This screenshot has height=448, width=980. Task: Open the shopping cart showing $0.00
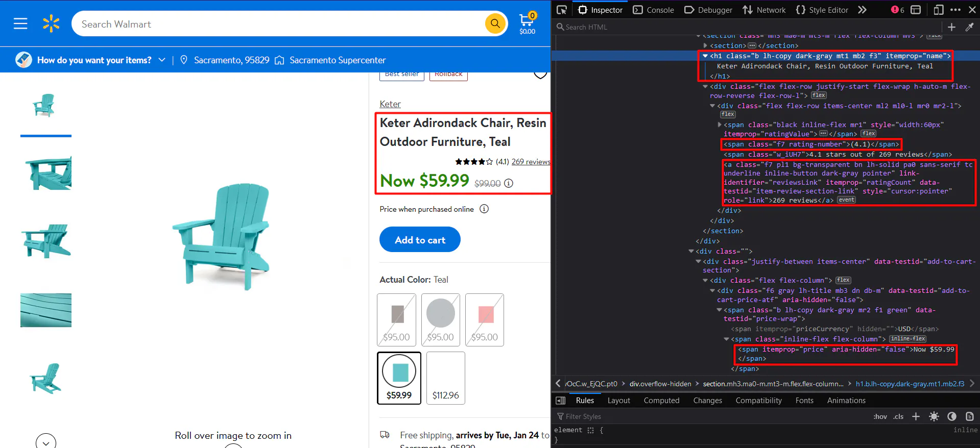tap(527, 23)
